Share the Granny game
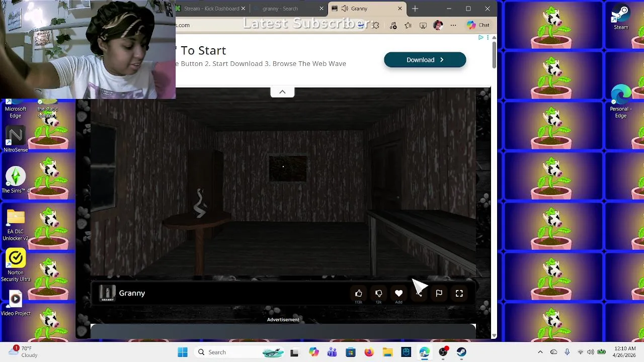 click(419, 293)
